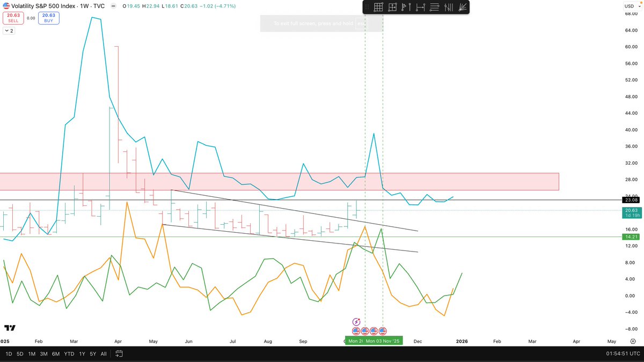The height and width of the screenshot is (362, 644).
Task: Select the Gann fan tool
Action: pos(463,7)
